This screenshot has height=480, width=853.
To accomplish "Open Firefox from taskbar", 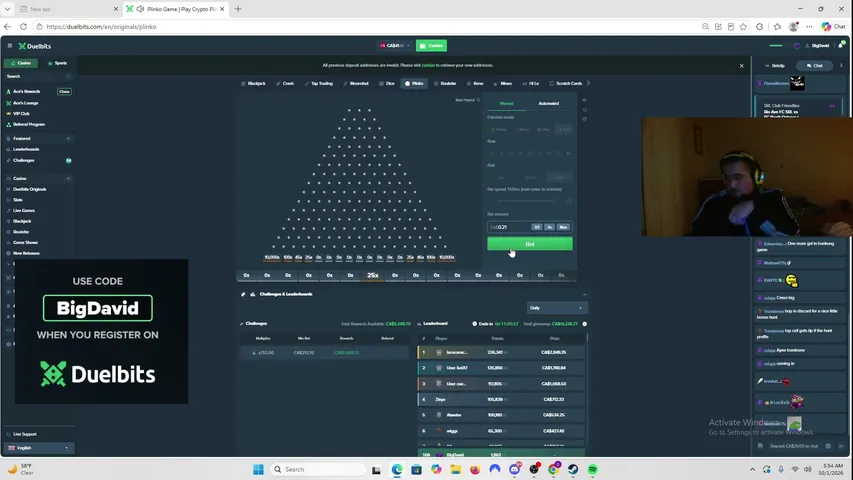I will 475,469.
